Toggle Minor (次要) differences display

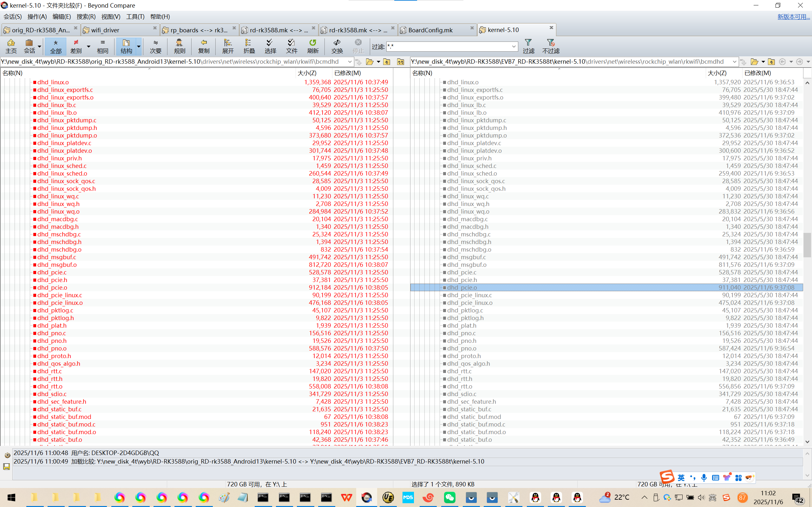(x=155, y=46)
